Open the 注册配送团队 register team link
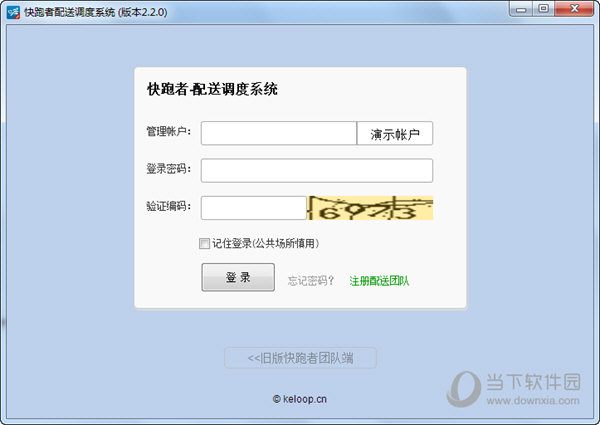The image size is (600, 425). [x=379, y=281]
